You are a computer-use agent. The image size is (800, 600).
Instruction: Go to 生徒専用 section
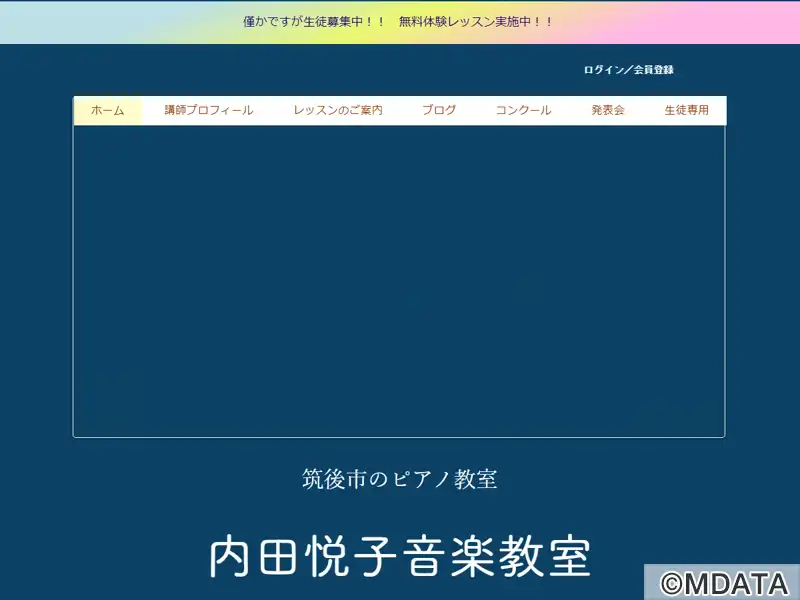686,110
